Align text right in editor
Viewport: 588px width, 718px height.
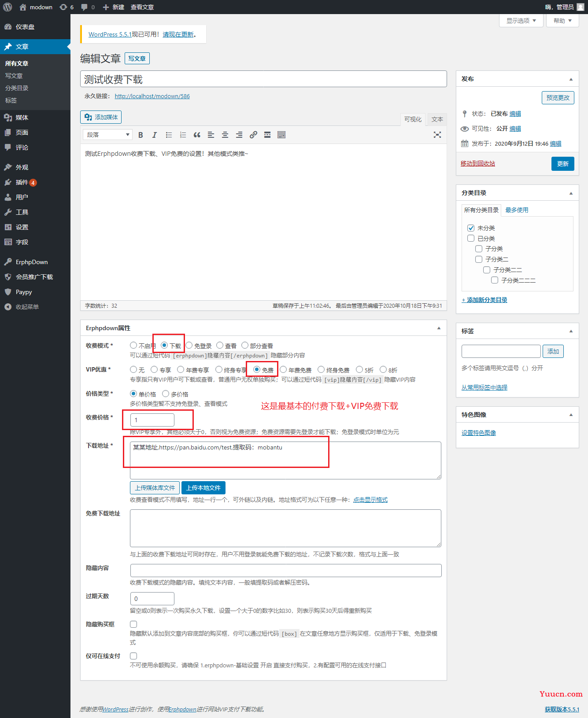click(239, 135)
